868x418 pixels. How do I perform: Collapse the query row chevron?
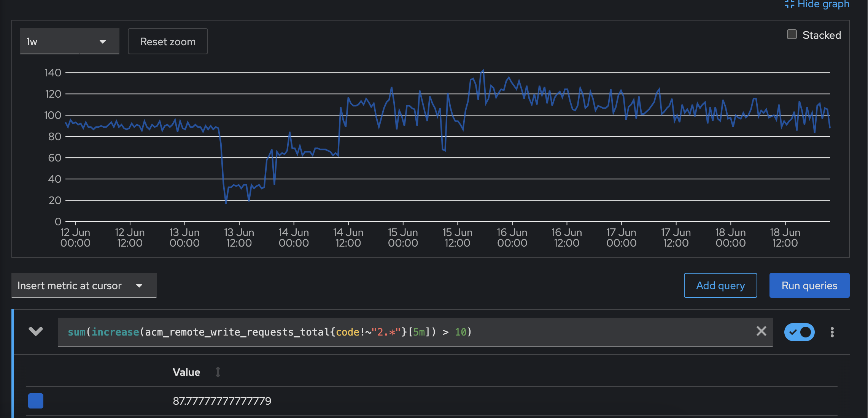[36, 331]
